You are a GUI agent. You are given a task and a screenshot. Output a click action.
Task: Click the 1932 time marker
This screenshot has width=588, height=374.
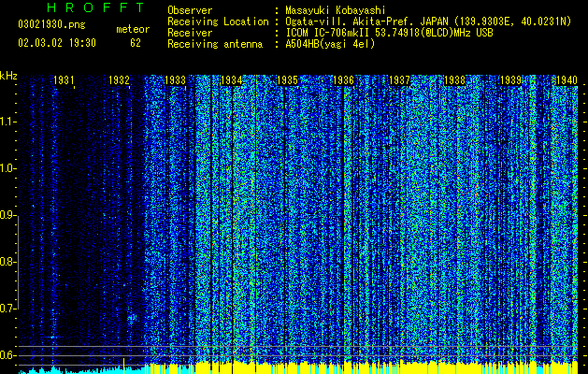coord(119,79)
